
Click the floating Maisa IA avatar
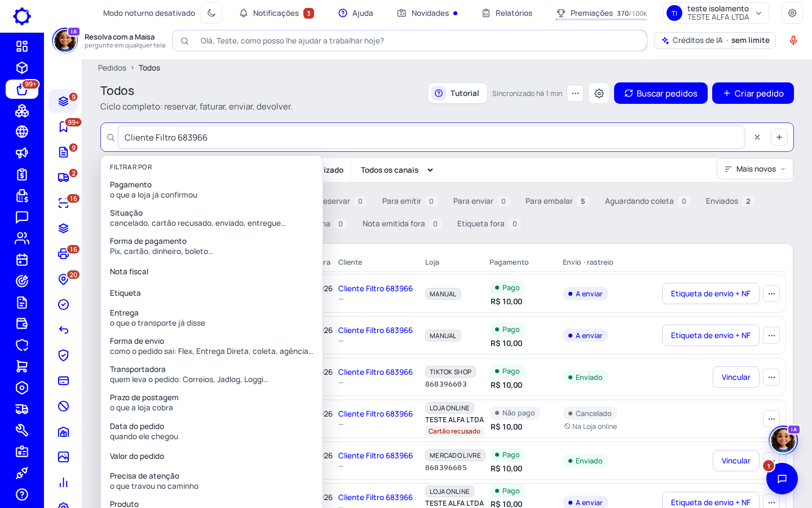pos(783,440)
